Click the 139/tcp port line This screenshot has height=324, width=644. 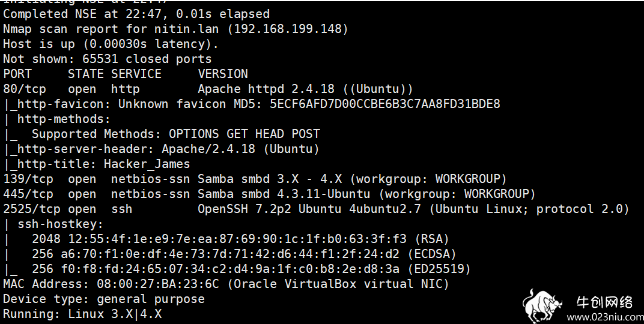tap(255, 179)
